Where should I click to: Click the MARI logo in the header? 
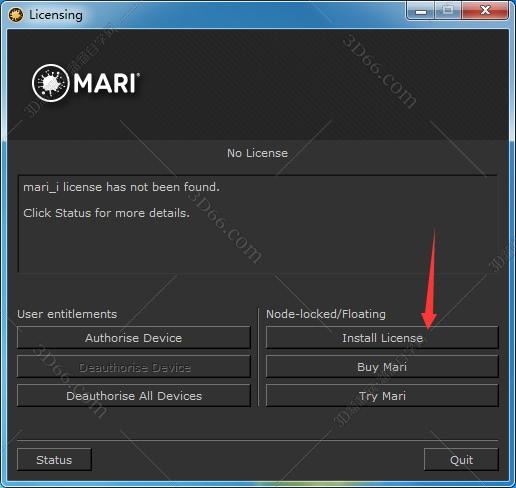click(86, 83)
